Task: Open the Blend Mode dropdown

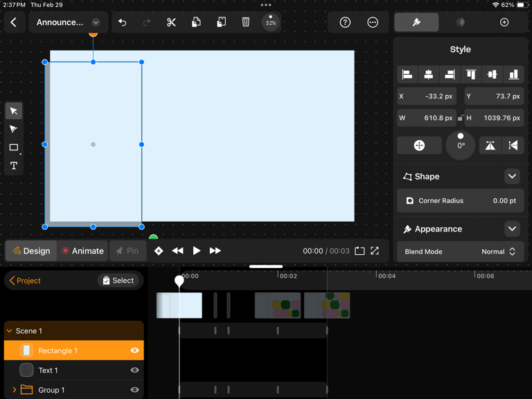Action: pos(460,251)
